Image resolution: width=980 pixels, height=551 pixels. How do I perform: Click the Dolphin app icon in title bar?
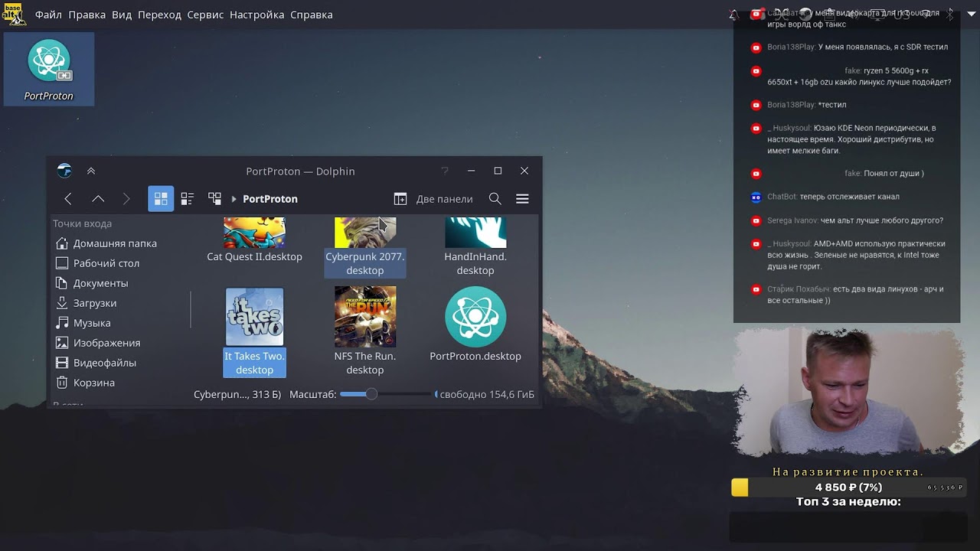[x=65, y=171]
